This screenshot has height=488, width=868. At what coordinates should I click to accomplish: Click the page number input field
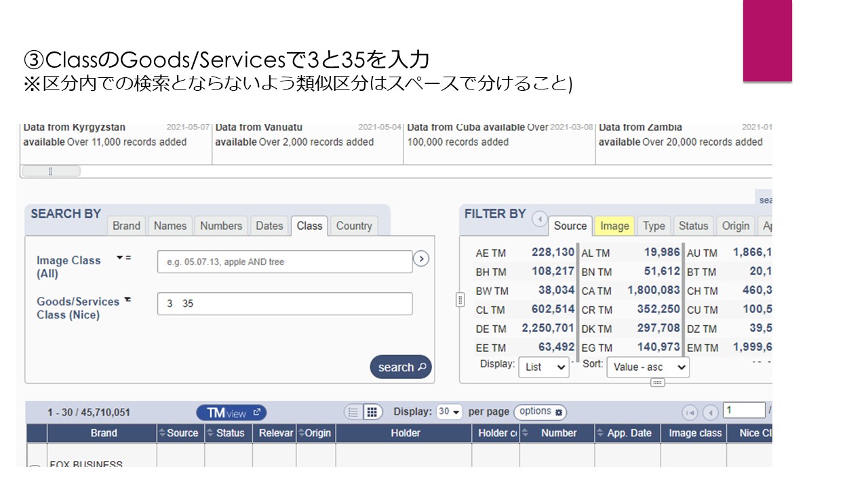744,410
